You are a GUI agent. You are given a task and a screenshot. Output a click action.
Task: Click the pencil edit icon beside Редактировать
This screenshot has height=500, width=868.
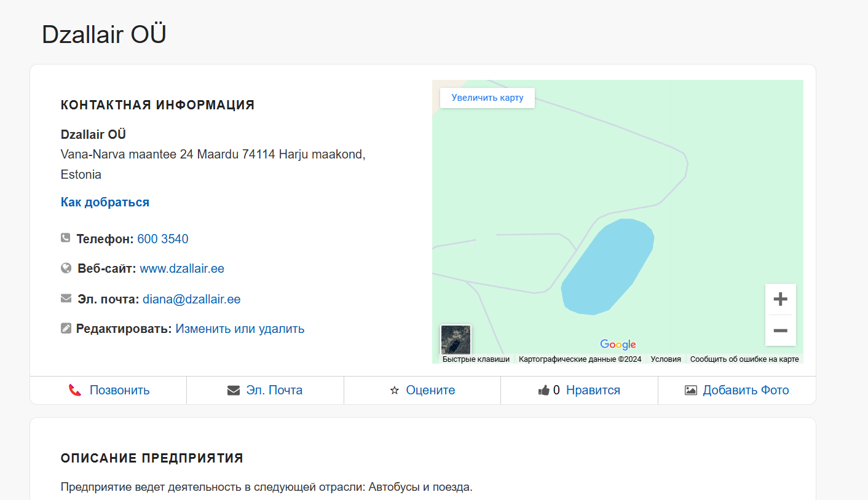point(66,328)
